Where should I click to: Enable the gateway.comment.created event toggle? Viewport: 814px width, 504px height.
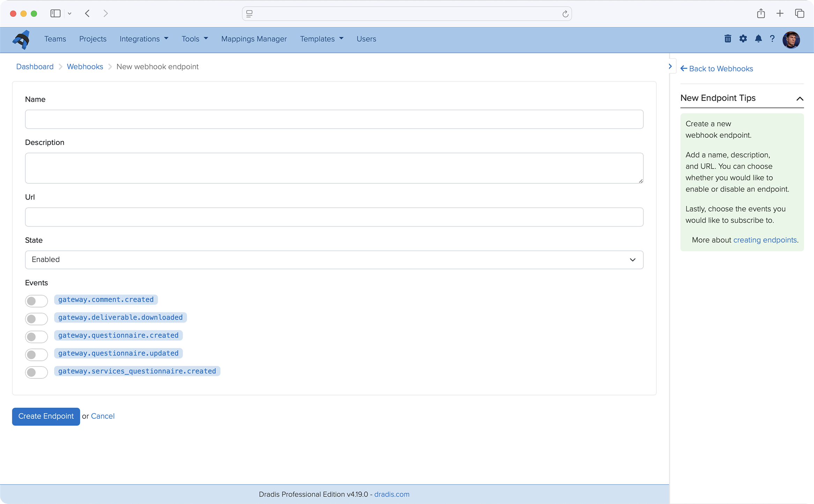click(36, 301)
